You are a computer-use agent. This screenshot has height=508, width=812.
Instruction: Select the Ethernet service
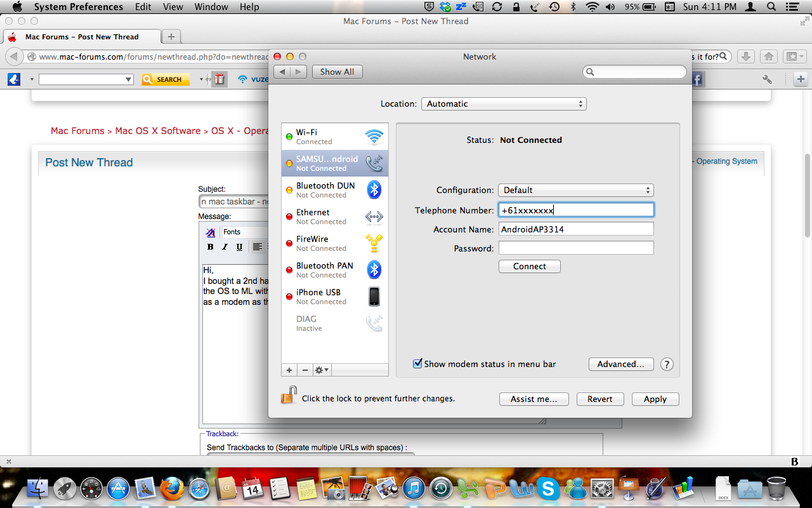(335, 217)
